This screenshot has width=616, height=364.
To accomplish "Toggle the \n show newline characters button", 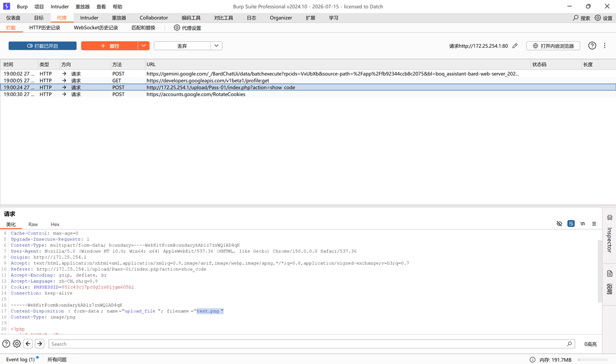I will point(583,223).
